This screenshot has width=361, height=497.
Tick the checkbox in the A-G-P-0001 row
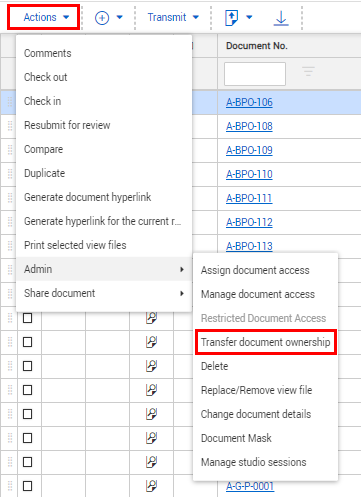(x=28, y=486)
